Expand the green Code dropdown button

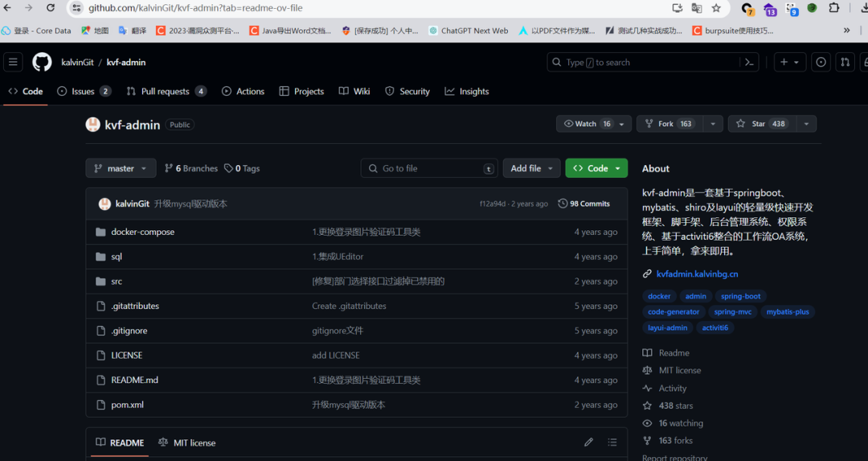coord(596,168)
